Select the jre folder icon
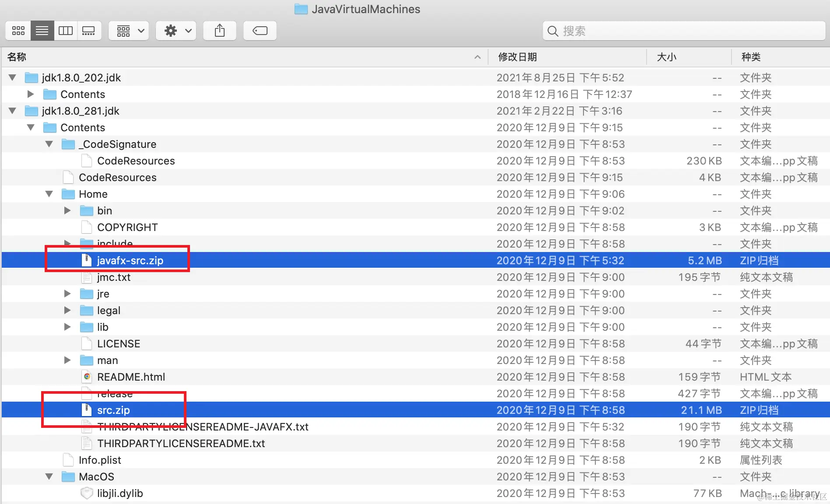The height and width of the screenshot is (504, 830). tap(87, 294)
